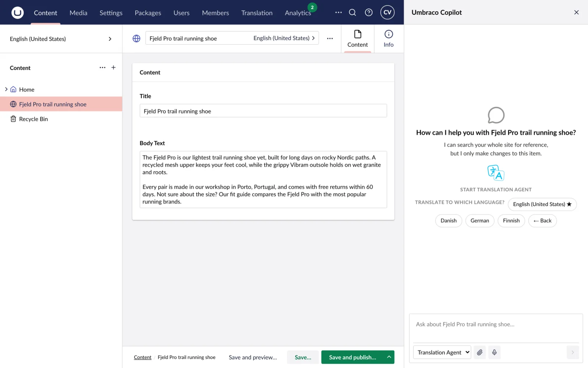Click the Save... button
588x368 pixels.
303,357
